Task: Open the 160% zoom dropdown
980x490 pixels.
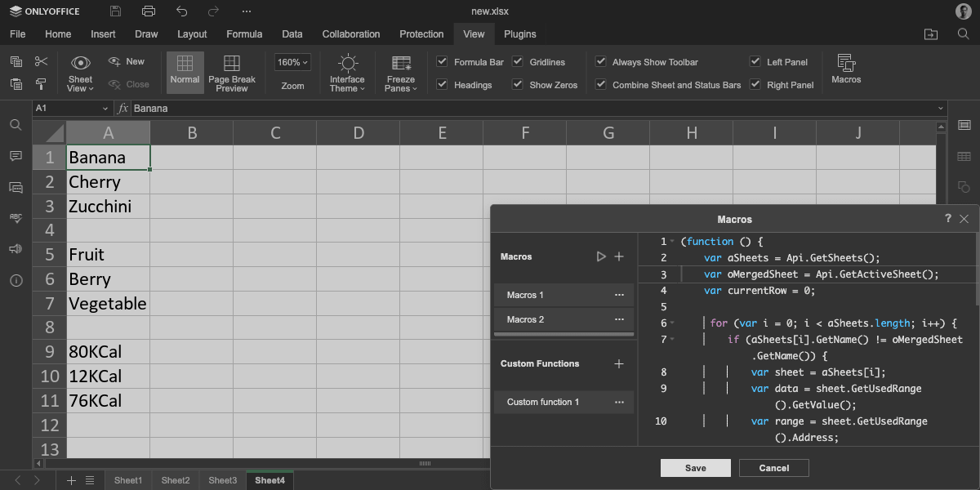Action: pyautogui.click(x=293, y=62)
